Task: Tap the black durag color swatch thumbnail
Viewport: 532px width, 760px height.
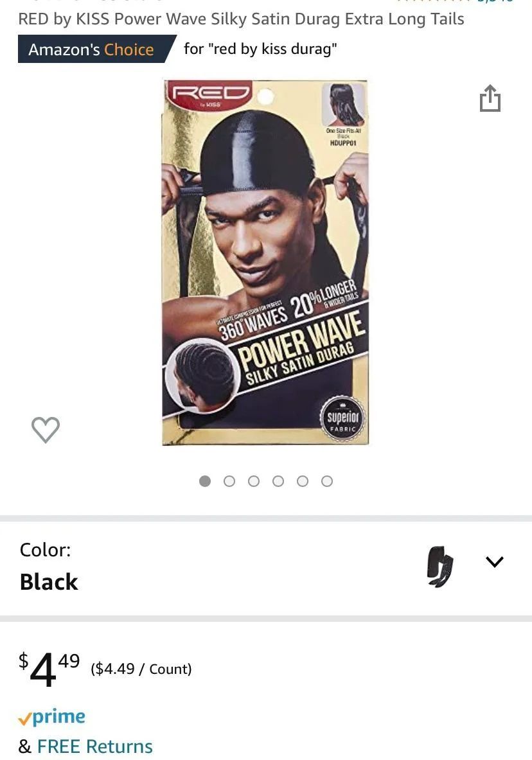Action: click(440, 567)
